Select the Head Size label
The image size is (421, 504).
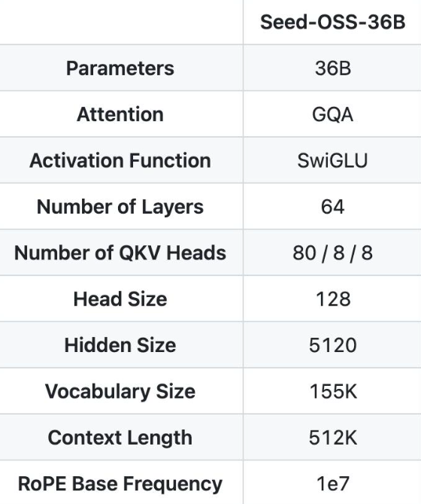(x=120, y=299)
